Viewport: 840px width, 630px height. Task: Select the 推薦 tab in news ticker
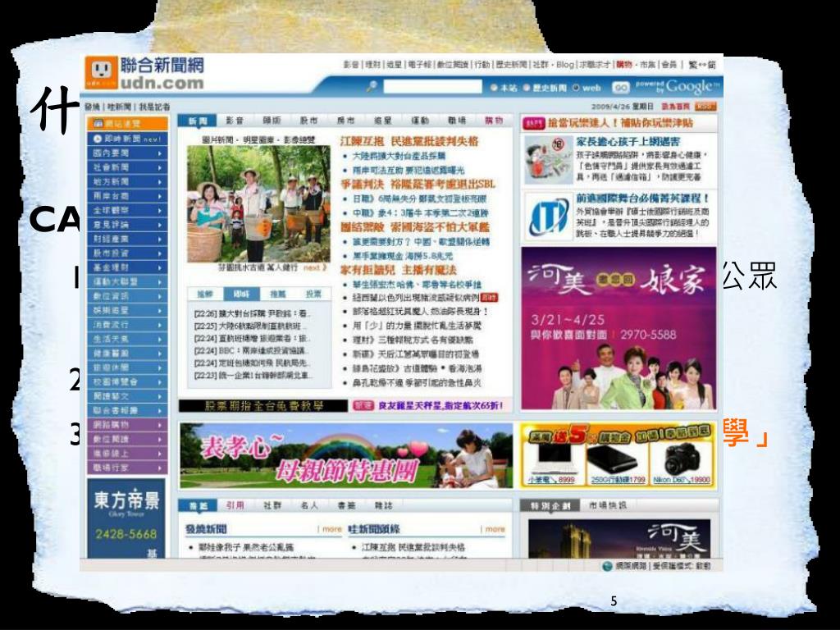[277, 294]
